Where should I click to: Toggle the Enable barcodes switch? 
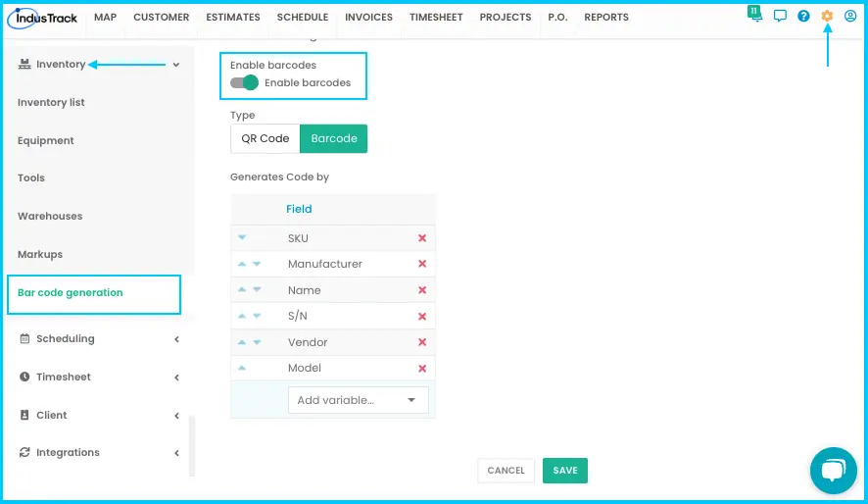pyautogui.click(x=244, y=82)
